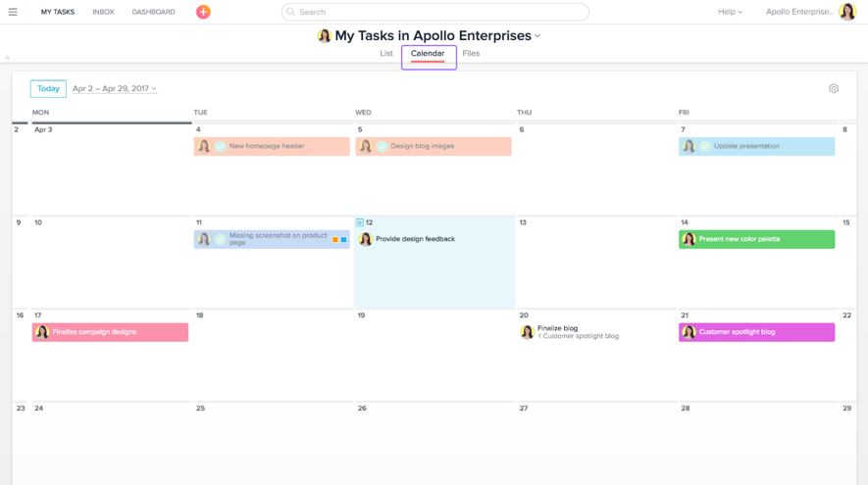Toggle completion check on Missing screenshot task
The height and width of the screenshot is (485, 868).
point(221,239)
